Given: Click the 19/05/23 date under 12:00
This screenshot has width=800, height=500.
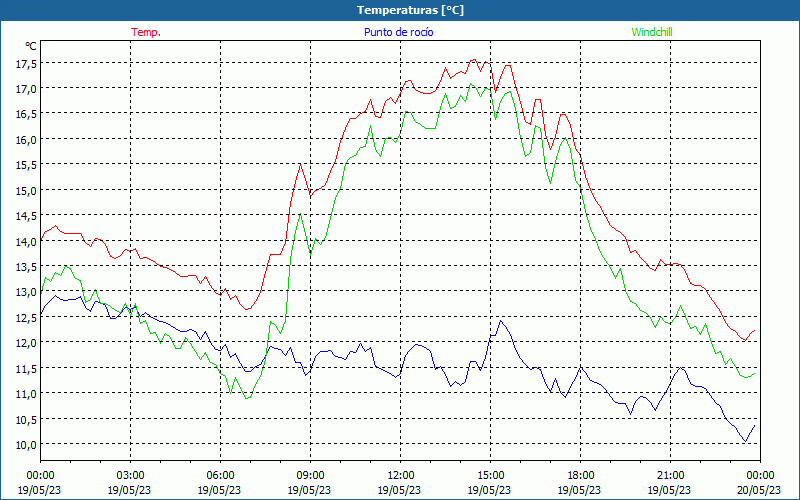Looking at the screenshot, I should tap(399, 490).
